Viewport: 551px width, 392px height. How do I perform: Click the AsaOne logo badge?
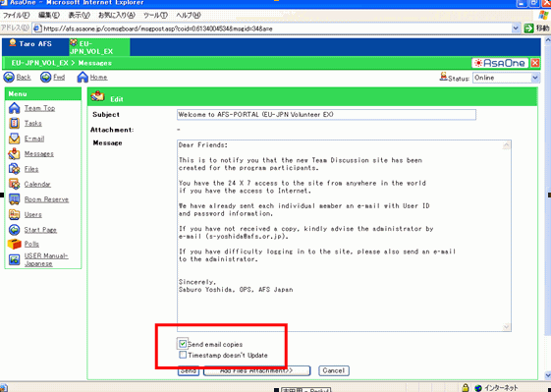500,63
